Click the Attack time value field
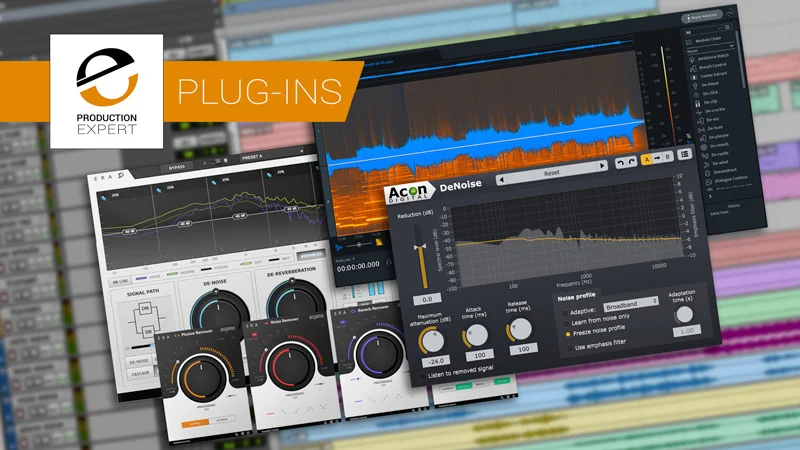Viewport: 800px width, 450px height. tap(480, 355)
